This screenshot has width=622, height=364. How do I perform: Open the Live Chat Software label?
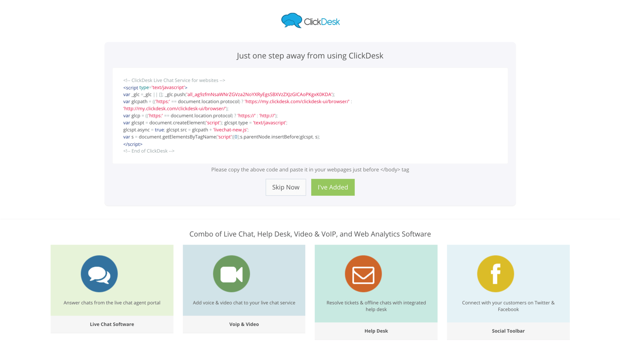[112, 324]
